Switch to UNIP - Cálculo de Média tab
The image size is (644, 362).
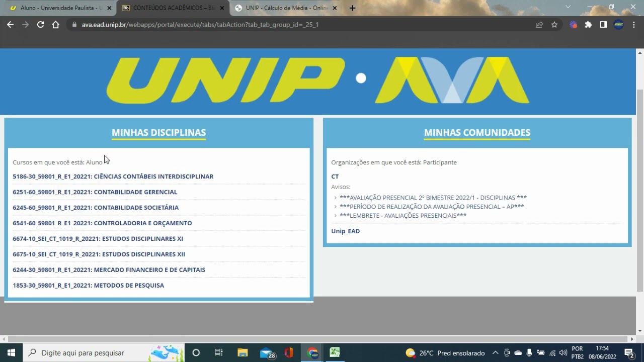[285, 8]
